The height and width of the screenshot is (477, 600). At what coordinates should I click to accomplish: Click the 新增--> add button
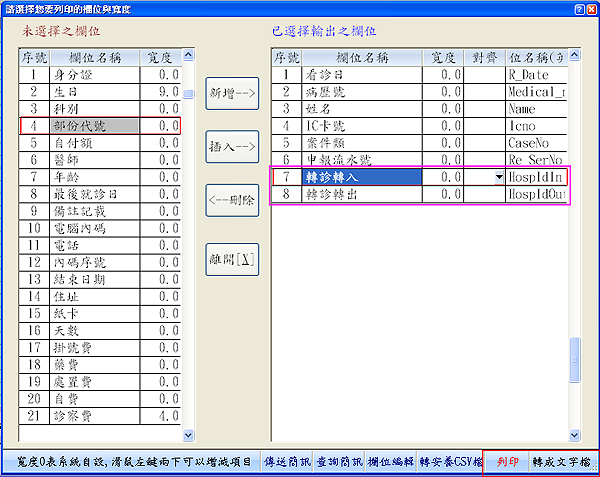pyautogui.click(x=232, y=92)
